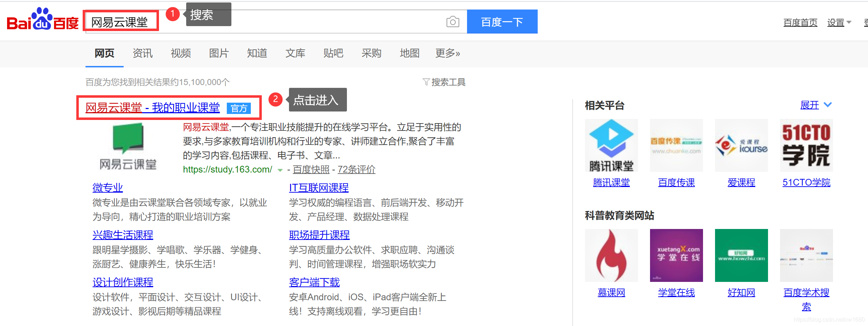The height and width of the screenshot is (326, 868).
Task: Open 腾讯课堂 platform logo
Action: click(611, 145)
